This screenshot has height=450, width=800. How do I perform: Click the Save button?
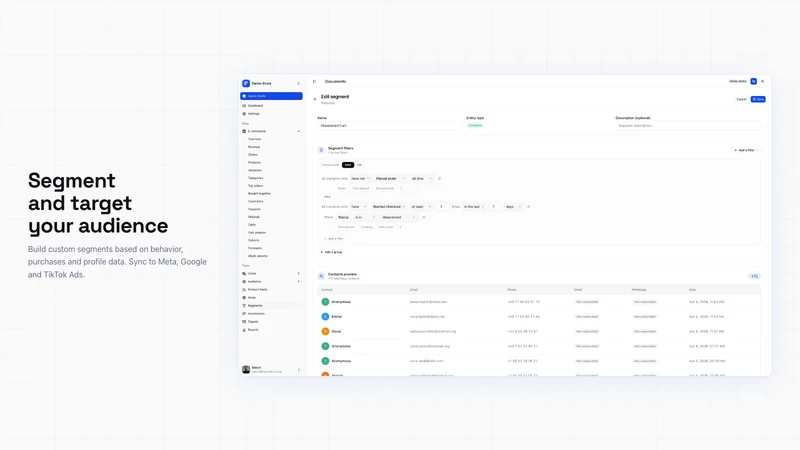coord(758,99)
